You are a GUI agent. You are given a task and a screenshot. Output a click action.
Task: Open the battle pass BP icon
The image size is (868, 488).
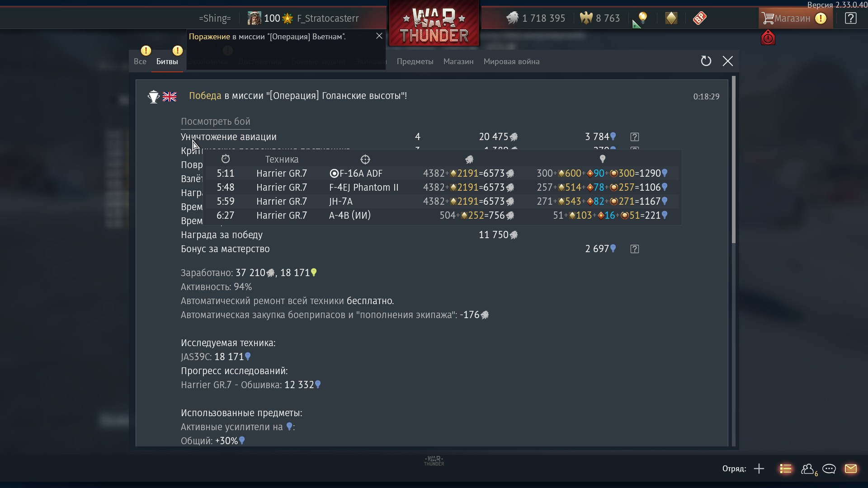coord(699,18)
